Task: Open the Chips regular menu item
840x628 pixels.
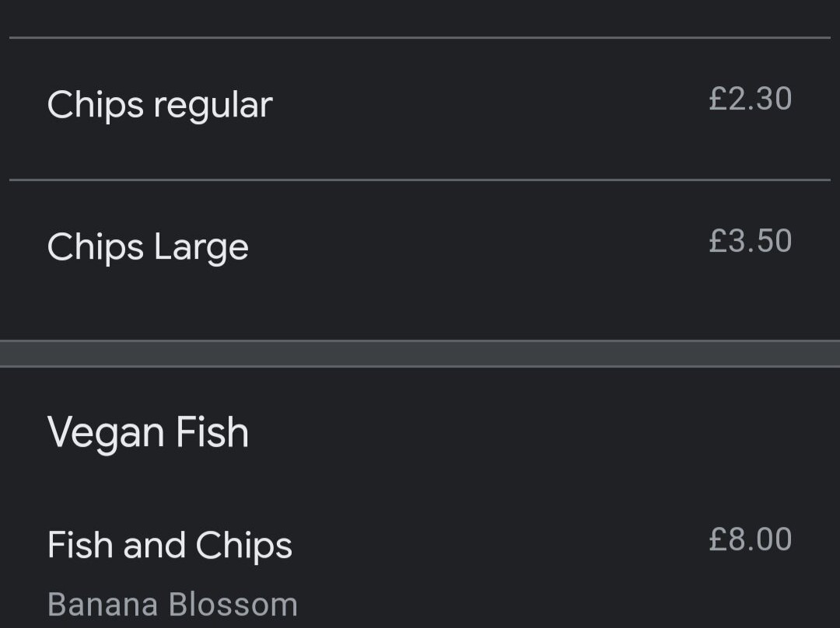Action: click(420, 110)
